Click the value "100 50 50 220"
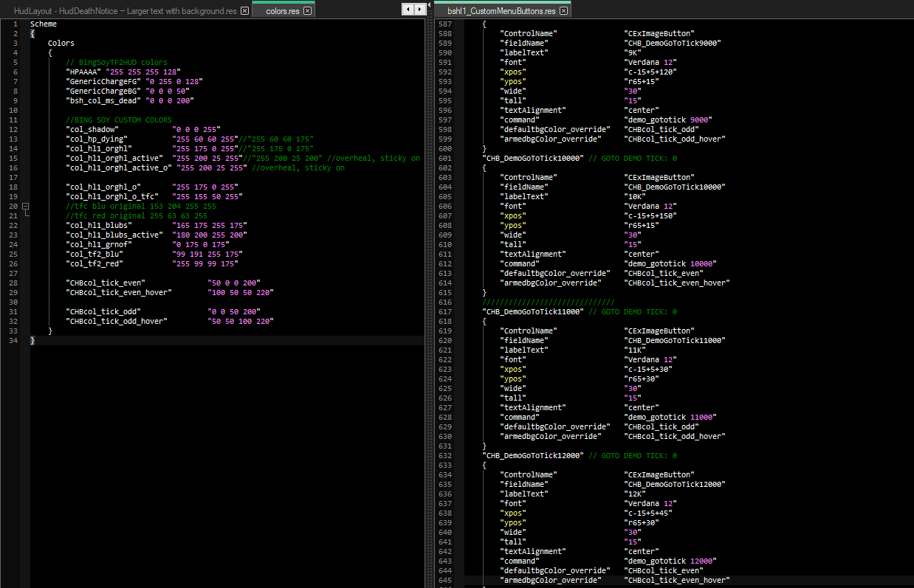914x588 pixels. point(241,293)
